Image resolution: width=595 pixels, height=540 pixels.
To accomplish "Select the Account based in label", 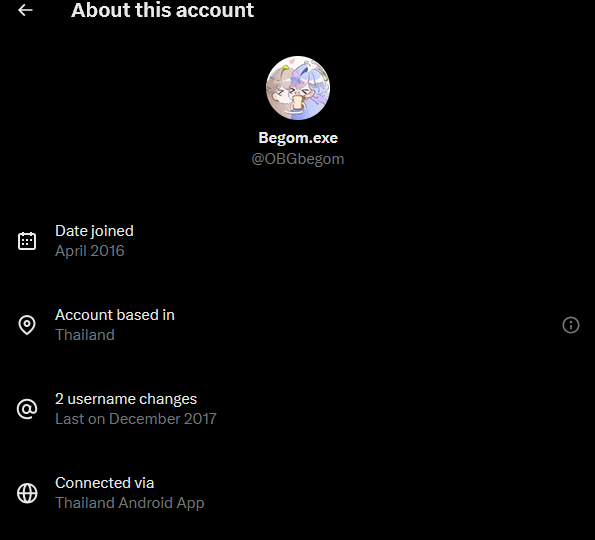I will tap(115, 315).
